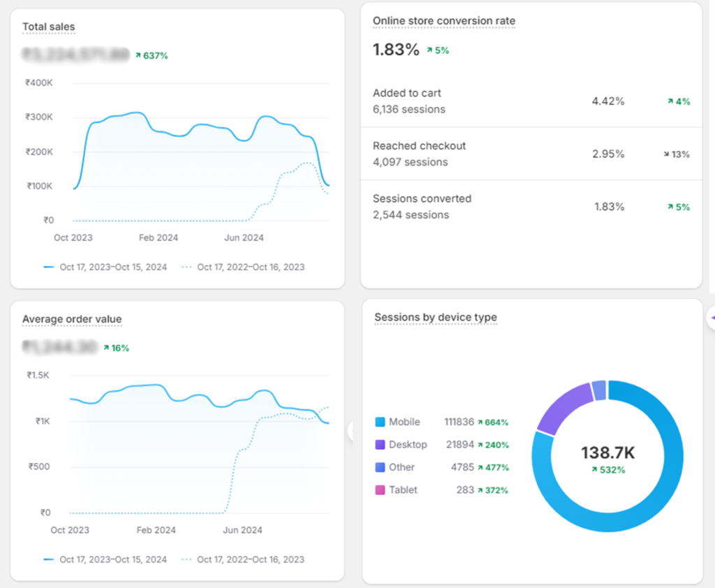Image resolution: width=715 pixels, height=588 pixels.
Task: Toggle previous period legend in Average order value
Action: click(x=243, y=559)
